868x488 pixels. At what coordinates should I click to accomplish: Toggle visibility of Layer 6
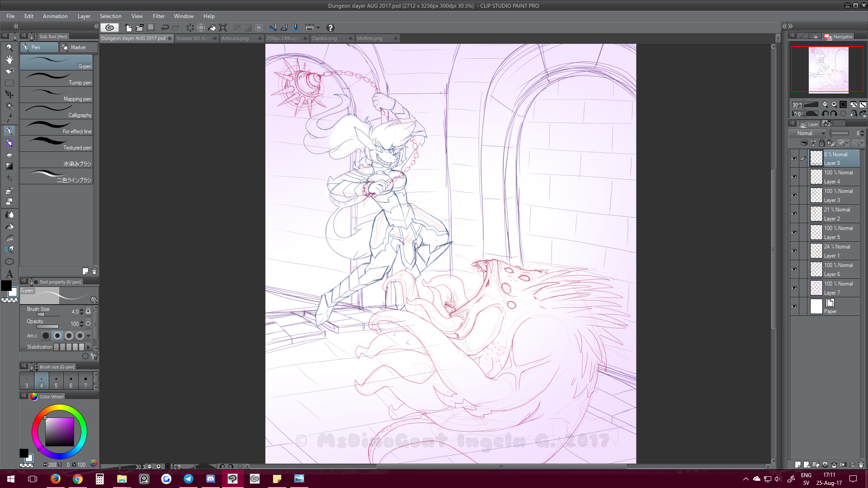pyautogui.click(x=794, y=269)
